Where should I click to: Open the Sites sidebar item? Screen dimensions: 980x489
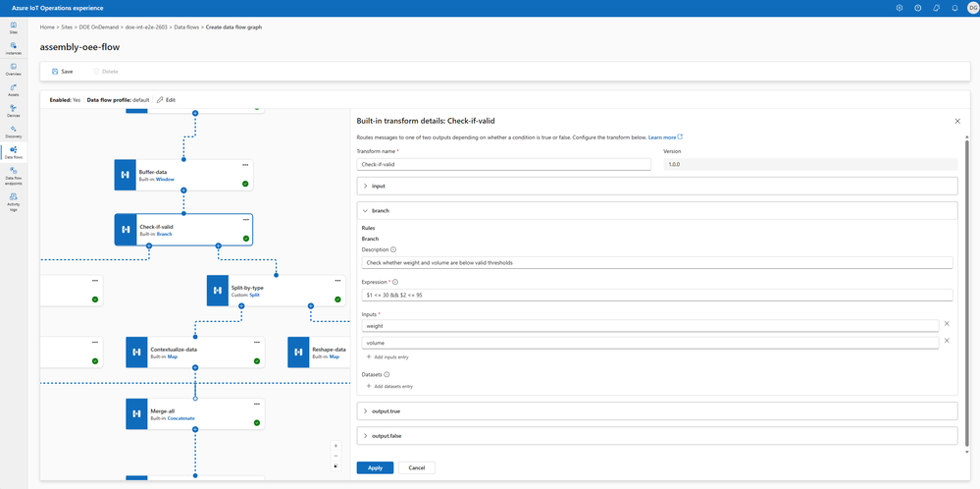coord(13,27)
